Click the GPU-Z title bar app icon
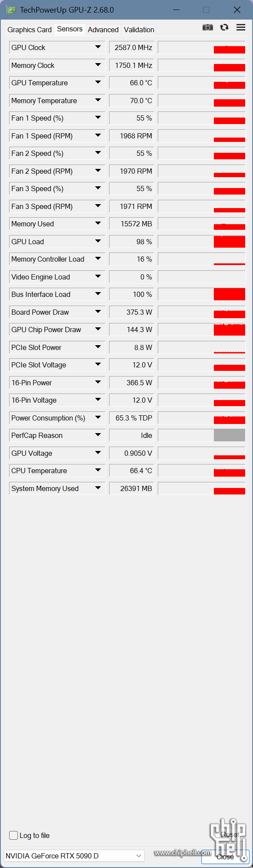This screenshot has height=868, width=253. tap(11, 10)
